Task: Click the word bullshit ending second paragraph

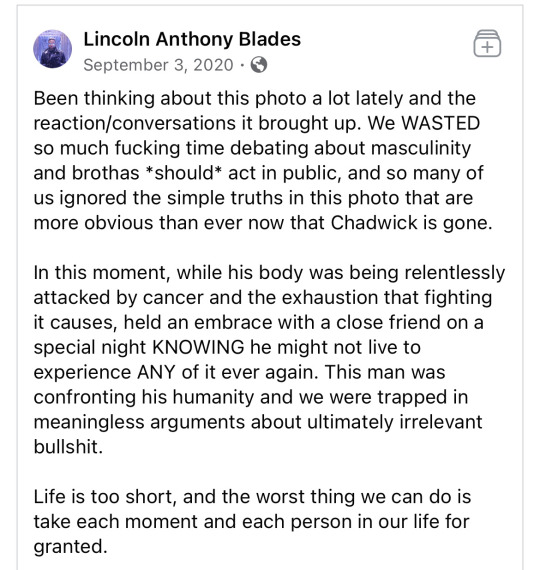Action: point(68,447)
